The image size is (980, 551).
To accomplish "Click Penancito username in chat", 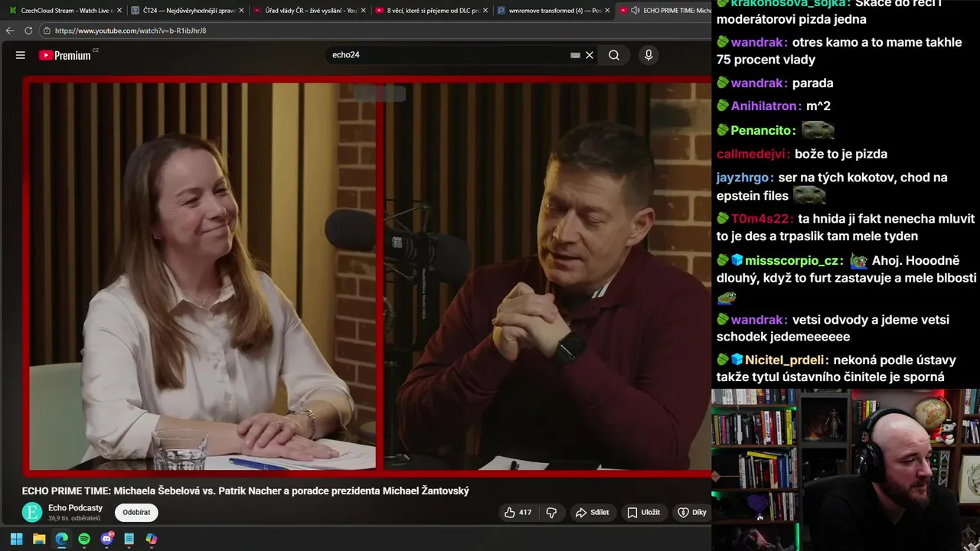I will pos(763,131).
